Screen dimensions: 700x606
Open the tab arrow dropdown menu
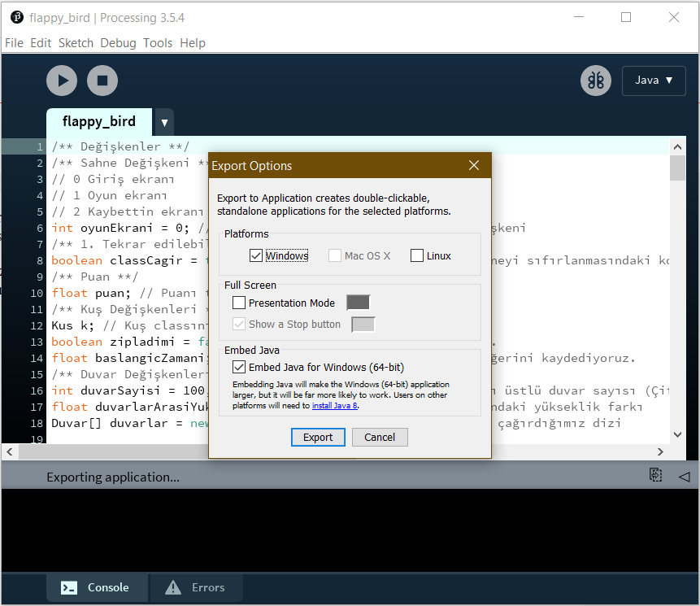[164, 122]
